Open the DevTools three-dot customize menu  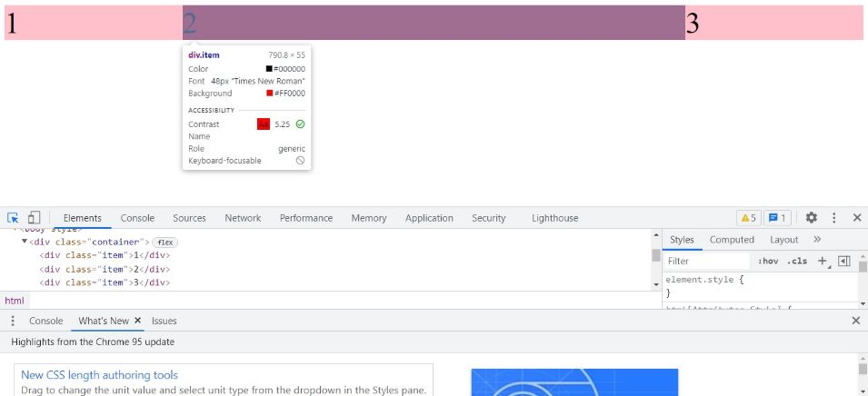tap(834, 218)
